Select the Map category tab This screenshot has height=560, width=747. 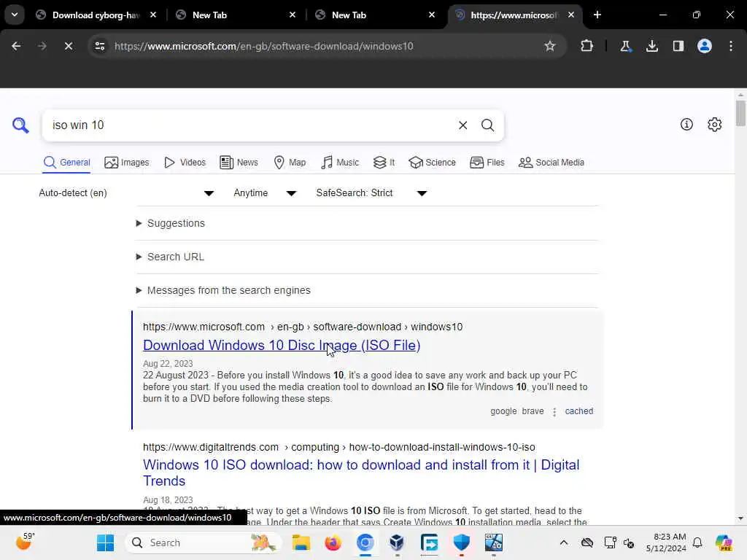tap(290, 163)
